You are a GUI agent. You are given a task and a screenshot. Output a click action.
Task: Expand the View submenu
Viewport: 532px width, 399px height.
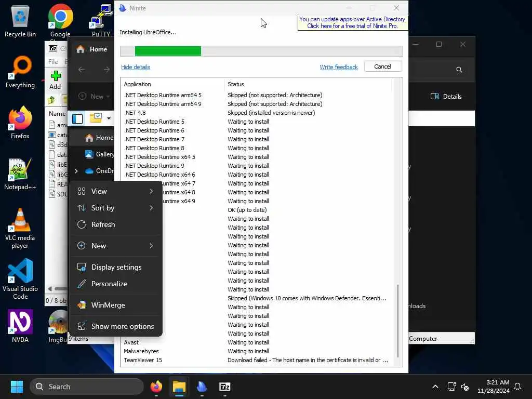(115, 191)
